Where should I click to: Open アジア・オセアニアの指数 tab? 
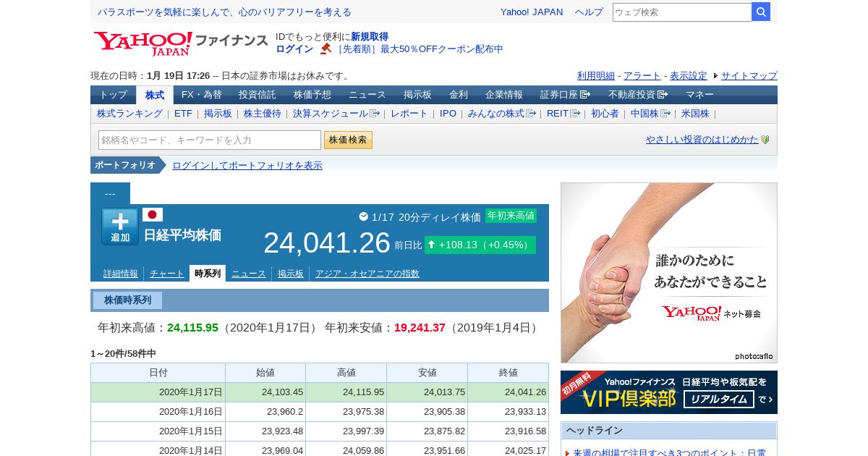[367, 274]
